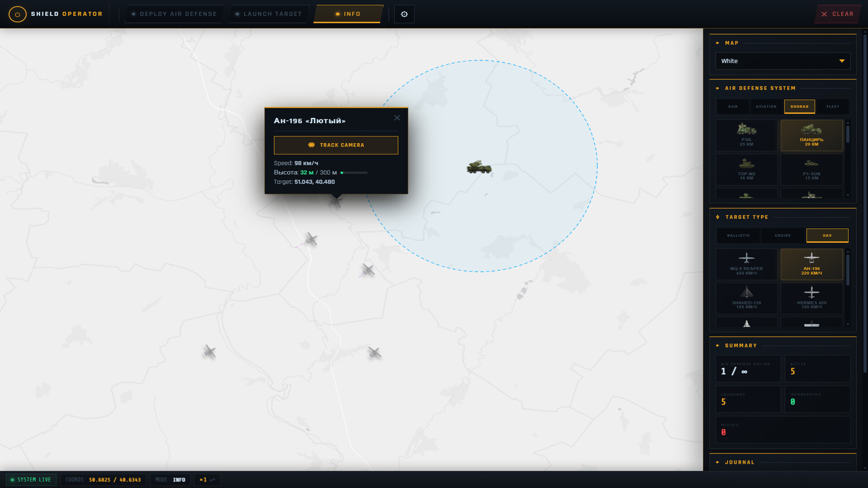Click the System Live status indicator
This screenshot has height=488, width=868.
pyautogui.click(x=31, y=480)
